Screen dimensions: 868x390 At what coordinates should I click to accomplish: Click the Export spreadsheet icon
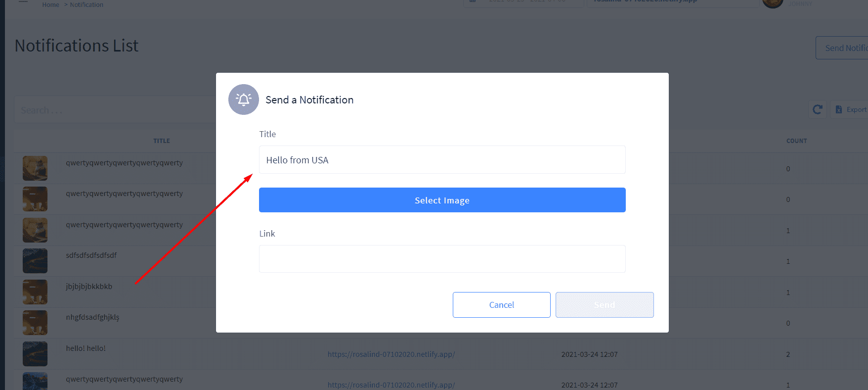pyautogui.click(x=839, y=109)
